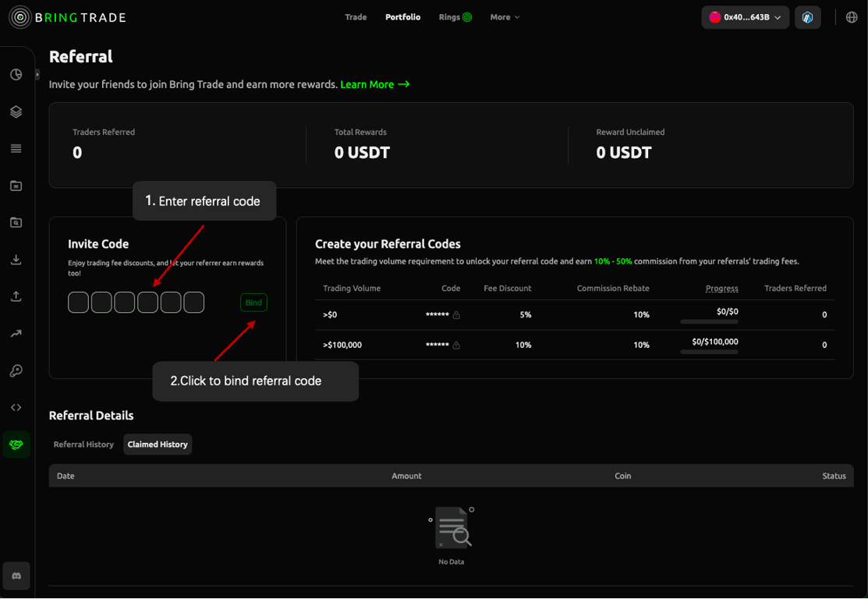Switch to Referral History tab
868x599 pixels.
click(x=83, y=445)
